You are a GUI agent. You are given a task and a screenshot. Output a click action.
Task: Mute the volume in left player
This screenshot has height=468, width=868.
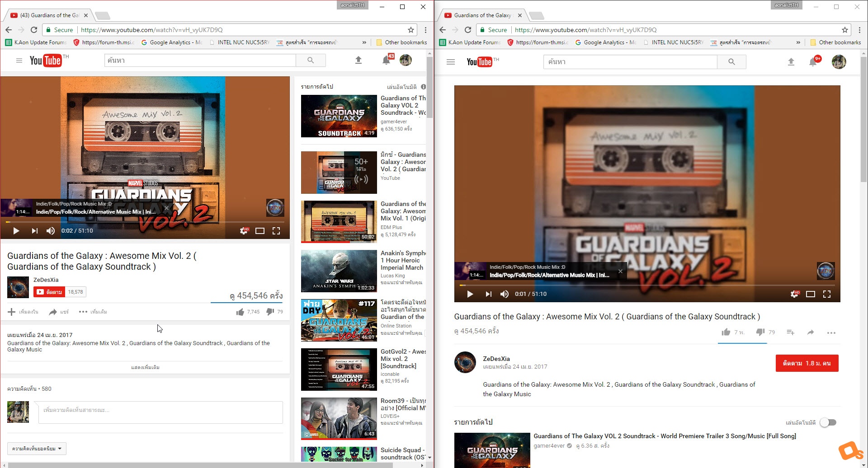pyautogui.click(x=51, y=231)
